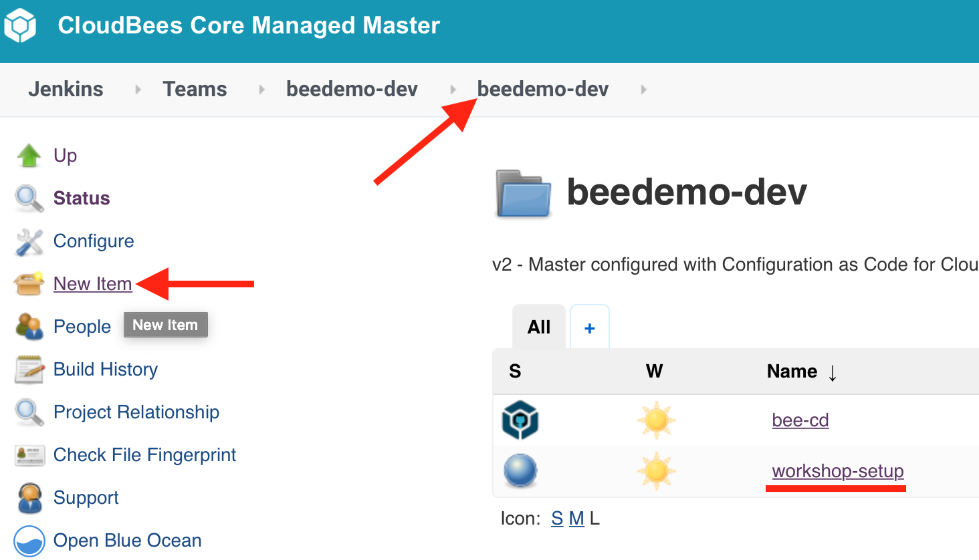Viewport: 979px width, 560px height.
Task: Open the People link
Action: pos(82,327)
